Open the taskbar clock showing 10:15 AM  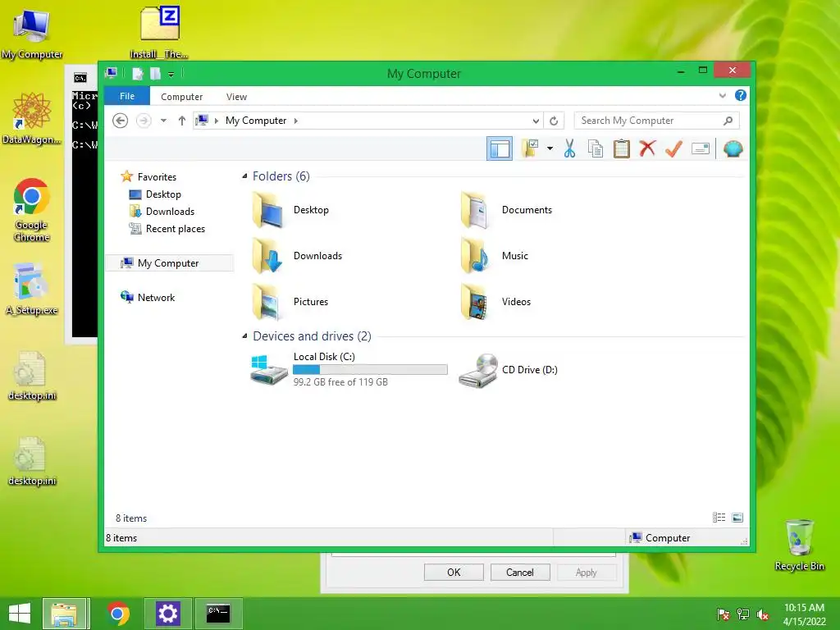(x=804, y=614)
